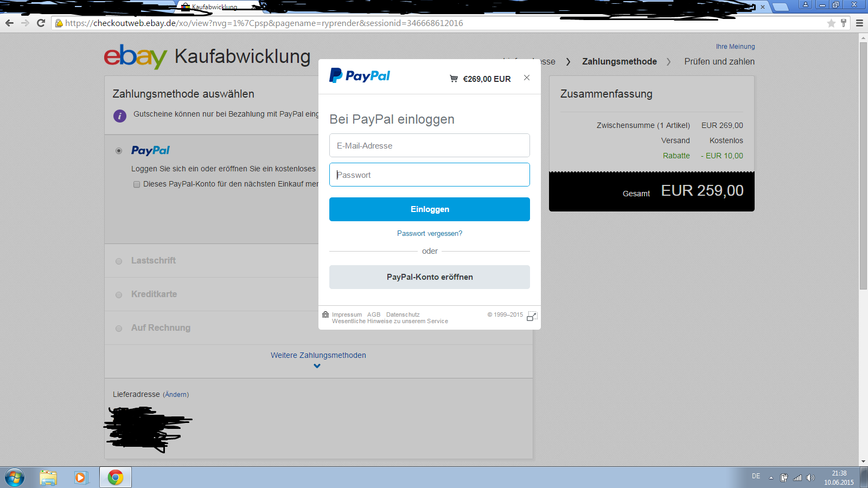Click the Einloggen button
Image resolution: width=868 pixels, height=488 pixels.
429,209
